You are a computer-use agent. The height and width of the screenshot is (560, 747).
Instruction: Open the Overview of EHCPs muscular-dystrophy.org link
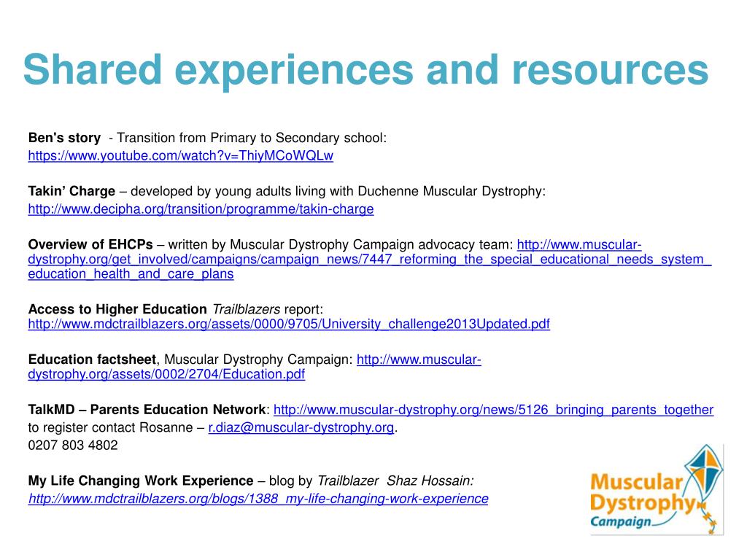[x=370, y=260]
